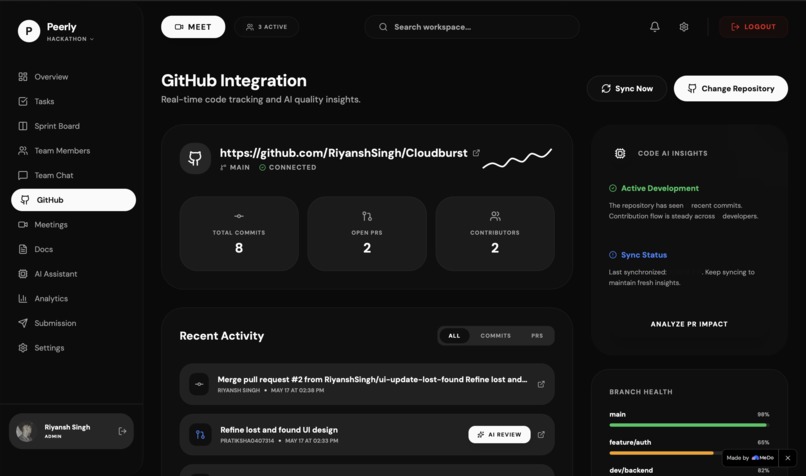Click ANALYZE PR IMPACT button
The width and height of the screenshot is (806, 476).
[x=689, y=324]
